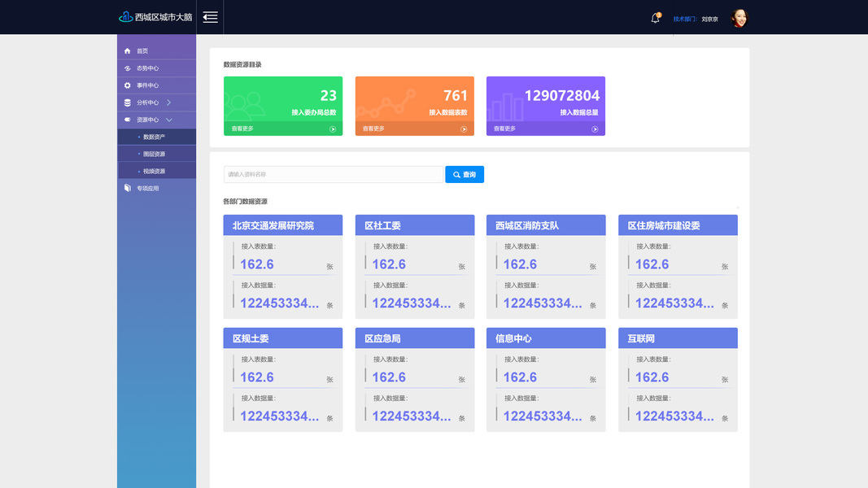Click the 761 接入数据表数 value
Viewport: 868px width, 488px height.
[x=456, y=96]
